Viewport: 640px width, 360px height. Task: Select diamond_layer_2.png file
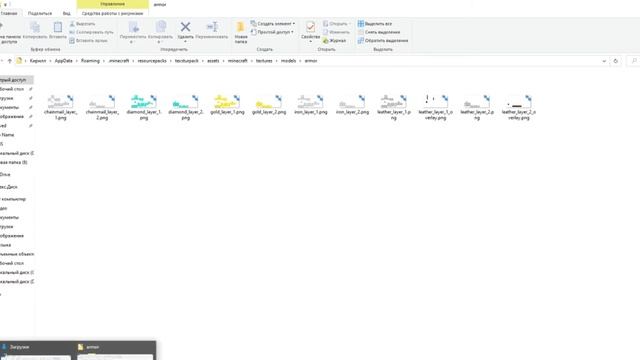185,107
